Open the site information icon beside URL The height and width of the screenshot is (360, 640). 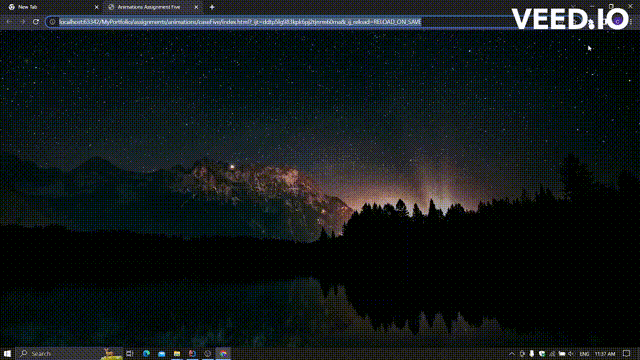coord(52,22)
